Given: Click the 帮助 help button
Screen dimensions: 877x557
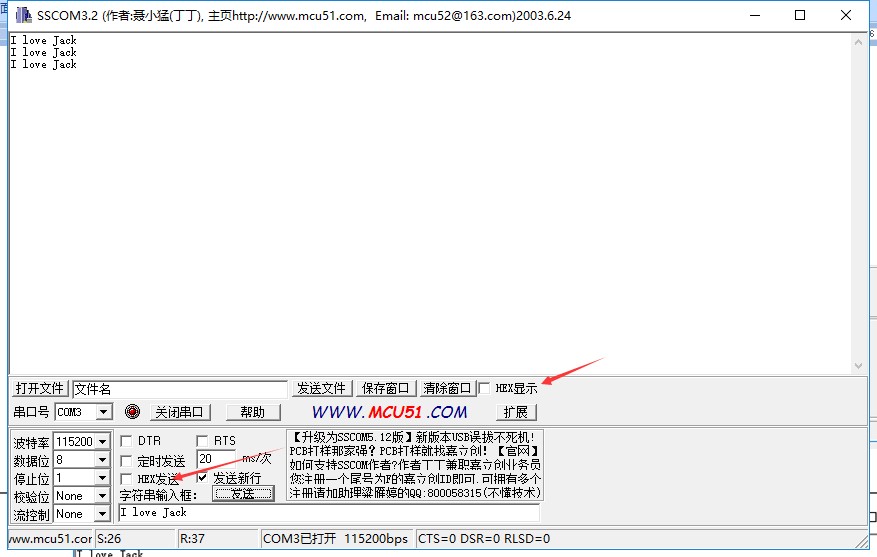Looking at the screenshot, I should click(x=253, y=412).
